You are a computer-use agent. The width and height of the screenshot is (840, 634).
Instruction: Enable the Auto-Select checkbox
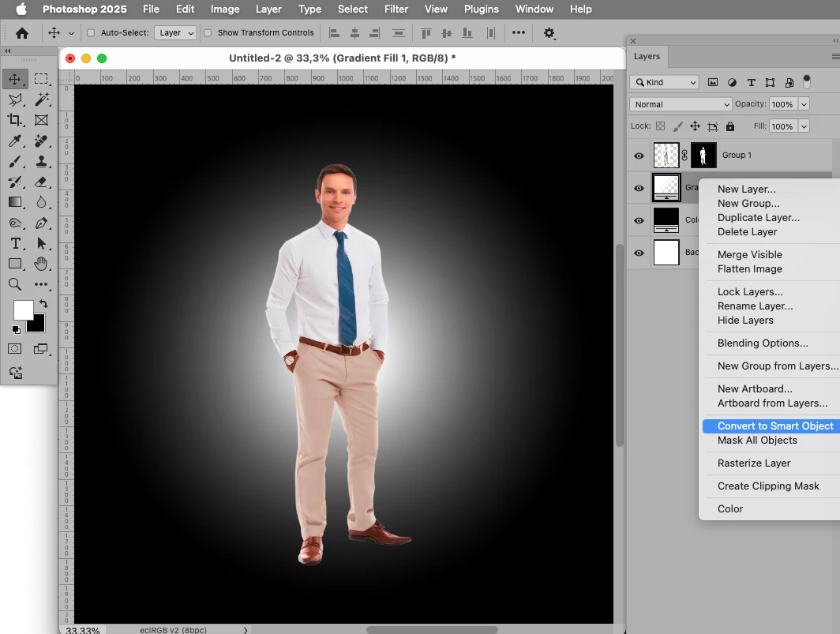[91, 33]
